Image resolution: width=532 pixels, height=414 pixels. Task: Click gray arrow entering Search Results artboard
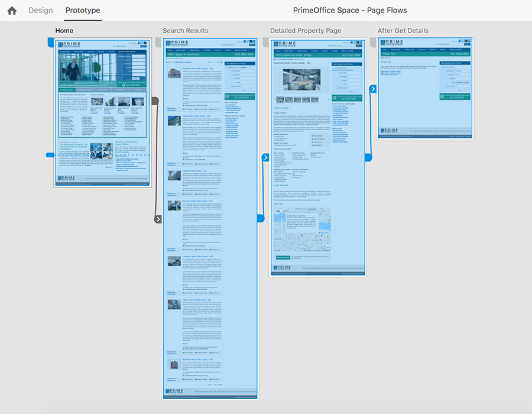click(x=158, y=219)
